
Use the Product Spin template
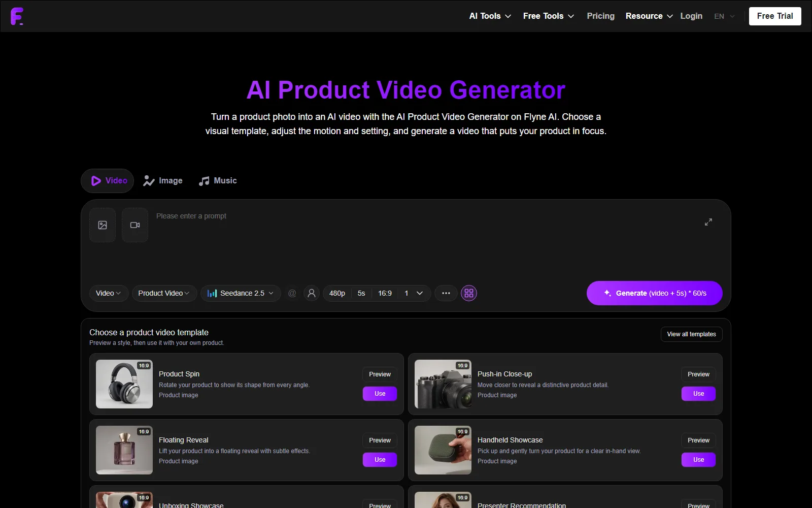click(380, 394)
